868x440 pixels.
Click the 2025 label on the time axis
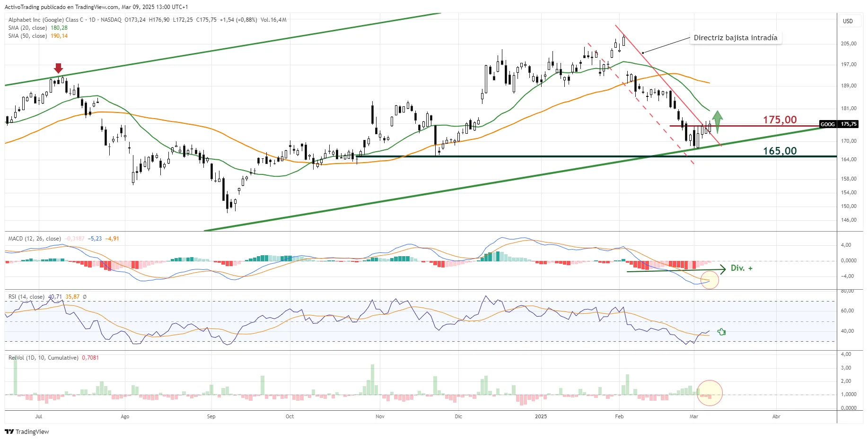541,416
